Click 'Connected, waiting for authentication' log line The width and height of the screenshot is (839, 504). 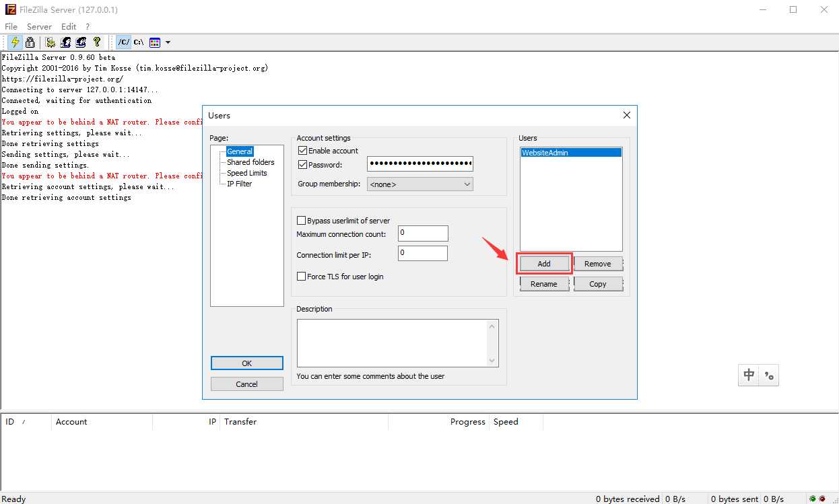click(x=77, y=101)
